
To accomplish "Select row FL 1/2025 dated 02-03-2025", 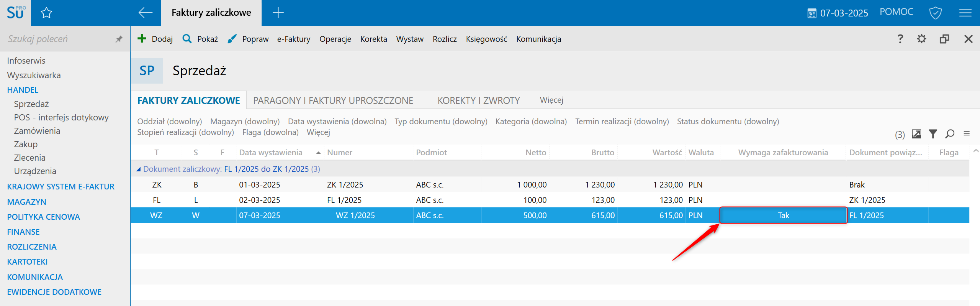I will 550,200.
